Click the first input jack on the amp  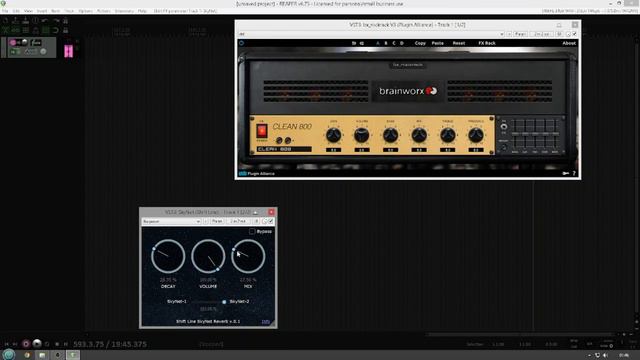point(279,140)
